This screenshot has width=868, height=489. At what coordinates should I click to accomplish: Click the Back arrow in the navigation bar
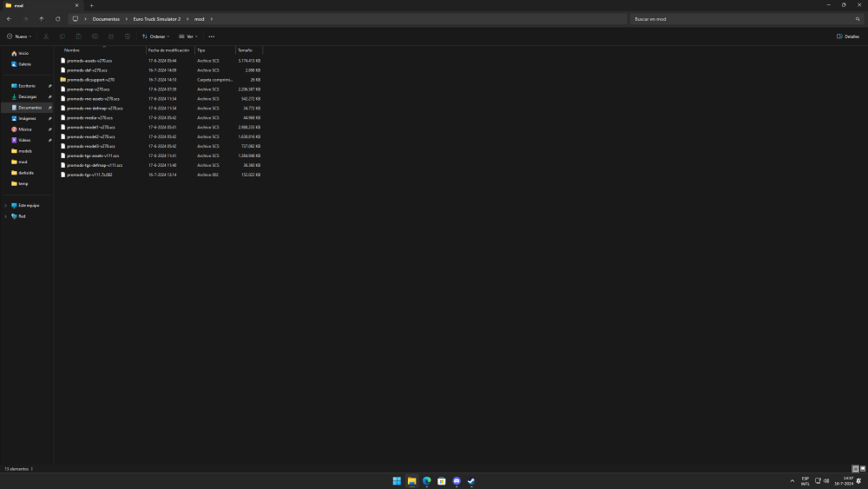9,18
